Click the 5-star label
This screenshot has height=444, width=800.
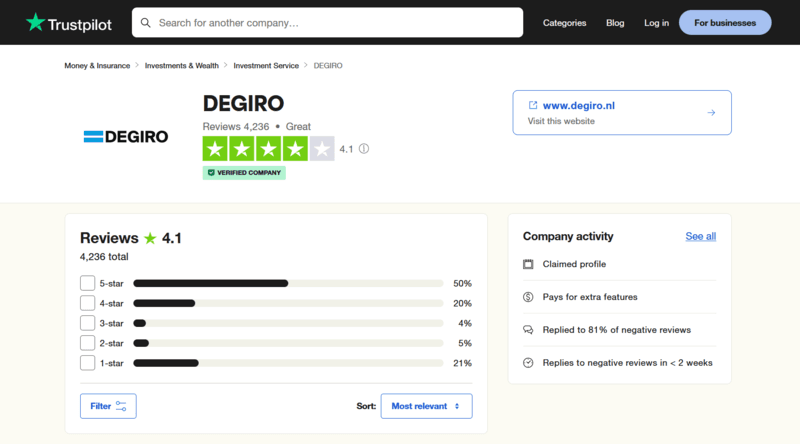[111, 283]
